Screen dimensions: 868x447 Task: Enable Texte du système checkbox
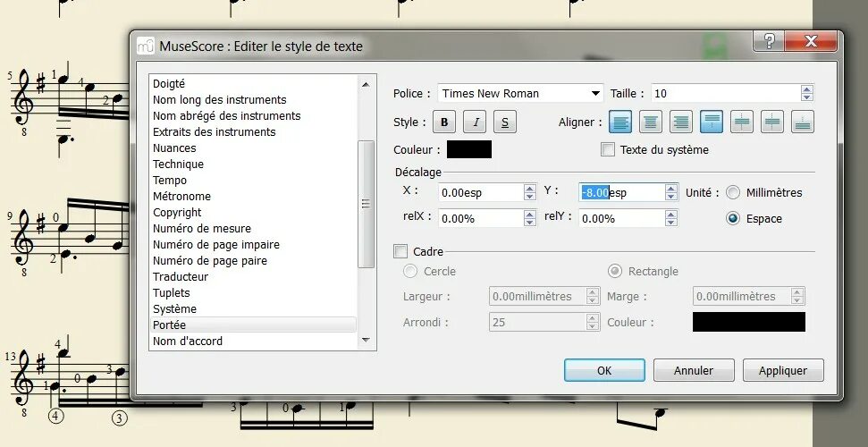click(x=608, y=149)
